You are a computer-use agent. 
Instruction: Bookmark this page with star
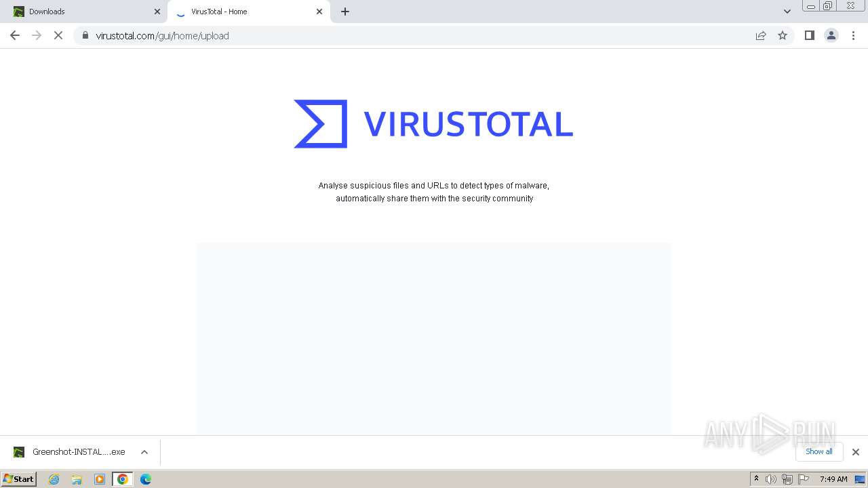(x=783, y=35)
